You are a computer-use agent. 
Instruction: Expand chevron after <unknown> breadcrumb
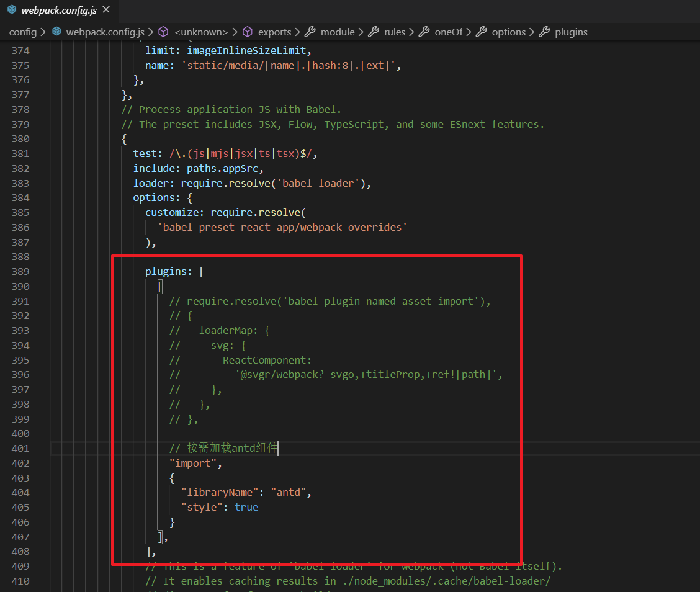point(235,32)
